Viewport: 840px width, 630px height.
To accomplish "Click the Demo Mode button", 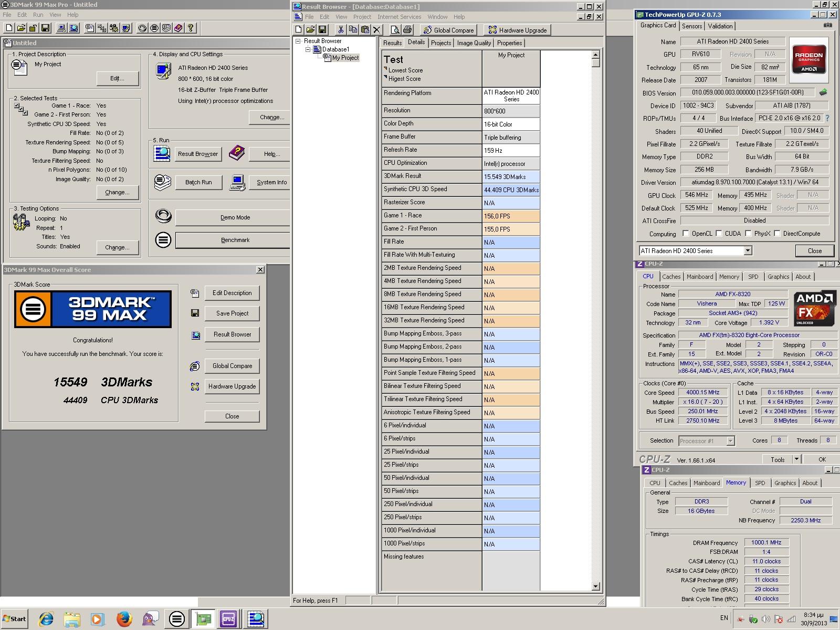I will pyautogui.click(x=235, y=217).
